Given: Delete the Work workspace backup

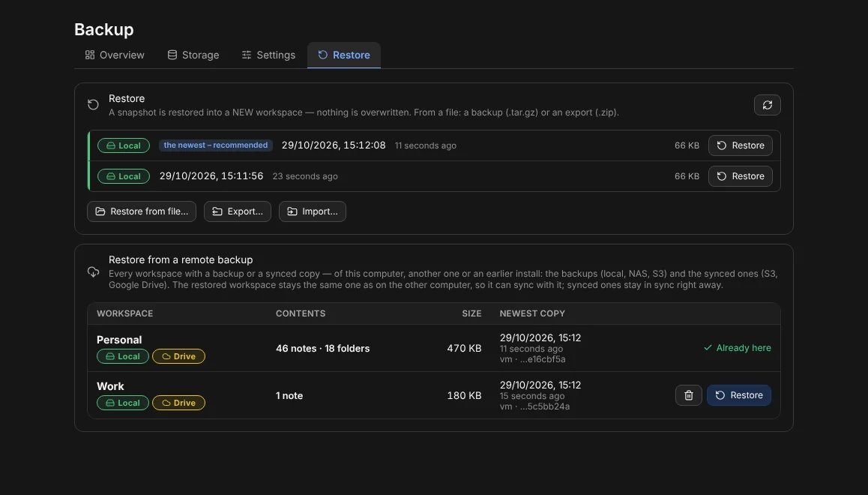Looking at the screenshot, I should (689, 395).
